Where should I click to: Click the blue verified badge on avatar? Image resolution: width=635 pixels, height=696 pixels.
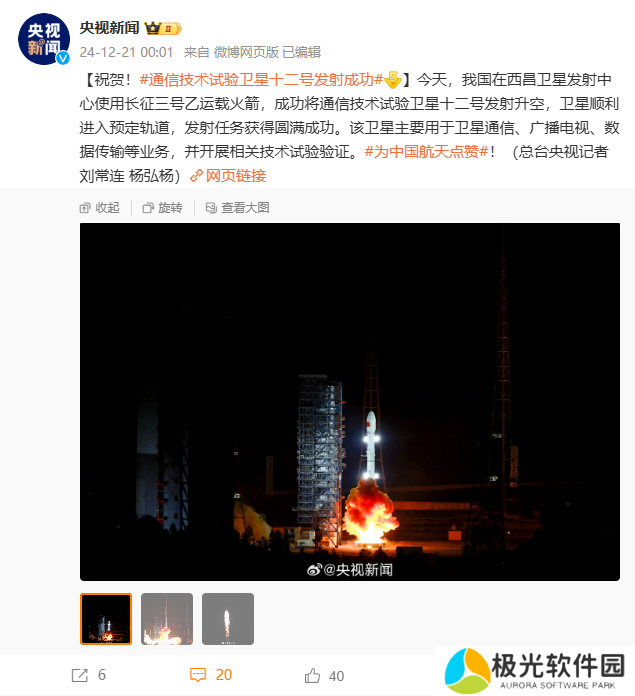63,58
